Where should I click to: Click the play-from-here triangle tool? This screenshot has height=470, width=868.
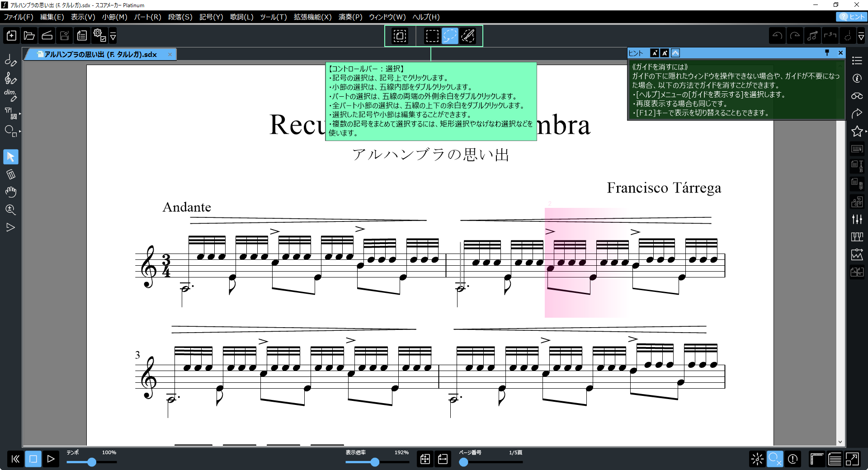[x=11, y=227]
